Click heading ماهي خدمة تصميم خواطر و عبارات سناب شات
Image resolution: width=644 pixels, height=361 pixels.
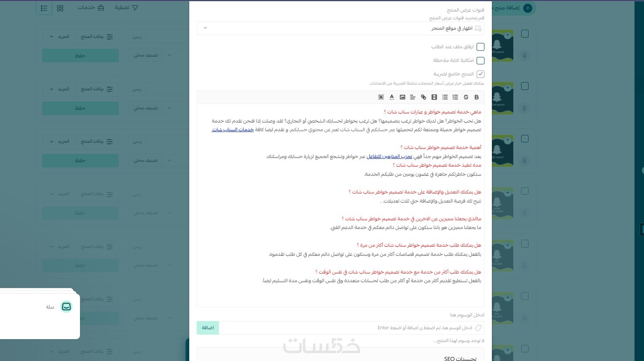click(432, 112)
